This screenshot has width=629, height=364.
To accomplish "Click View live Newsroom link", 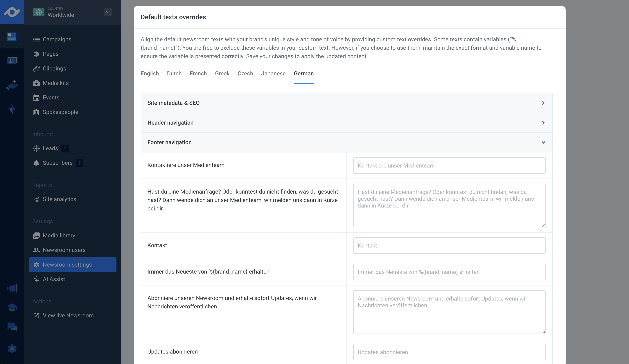I will pos(68,315).
